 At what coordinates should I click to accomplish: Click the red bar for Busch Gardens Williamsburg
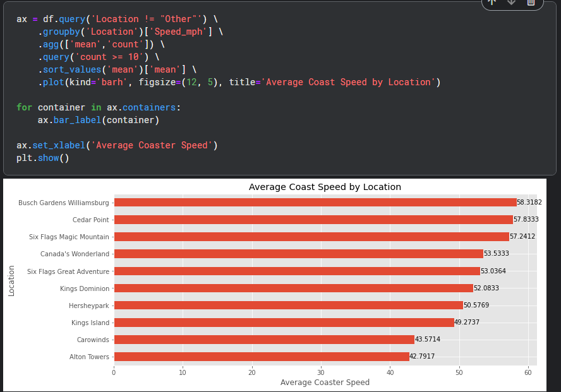click(x=316, y=202)
